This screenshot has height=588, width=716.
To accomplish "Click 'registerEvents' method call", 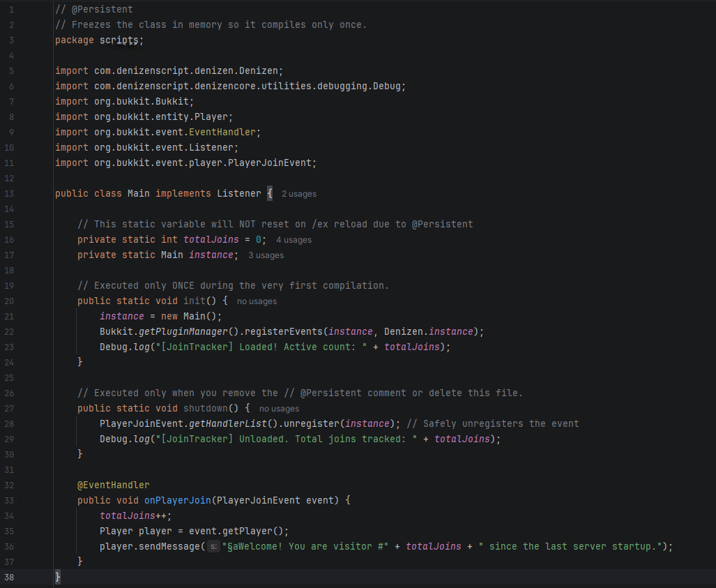I will click(x=284, y=332).
